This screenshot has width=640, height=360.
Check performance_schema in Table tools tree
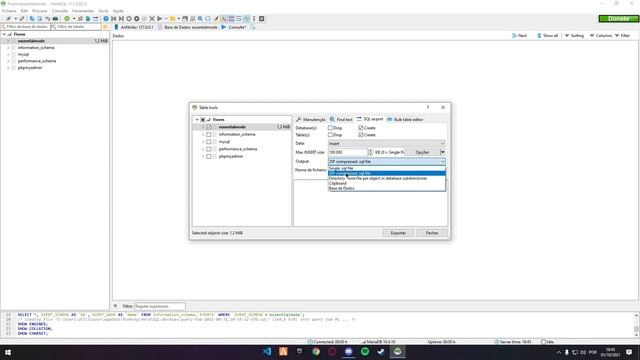click(209, 149)
